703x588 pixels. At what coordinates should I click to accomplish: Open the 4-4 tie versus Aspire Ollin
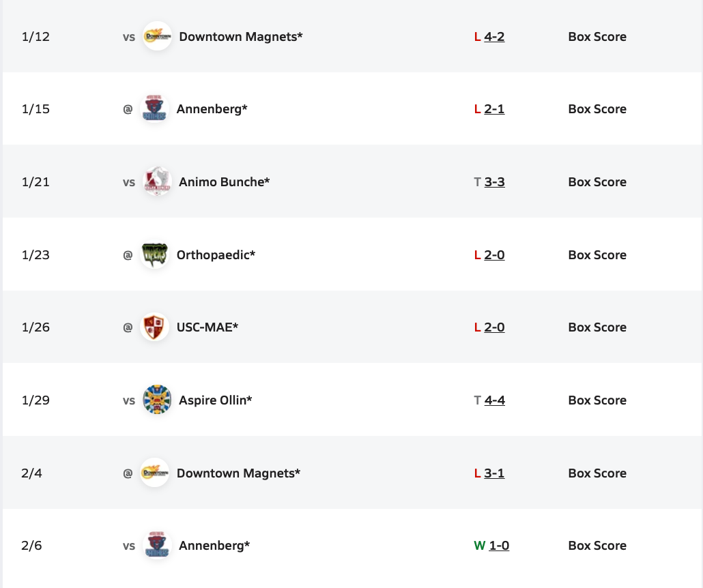coord(494,400)
